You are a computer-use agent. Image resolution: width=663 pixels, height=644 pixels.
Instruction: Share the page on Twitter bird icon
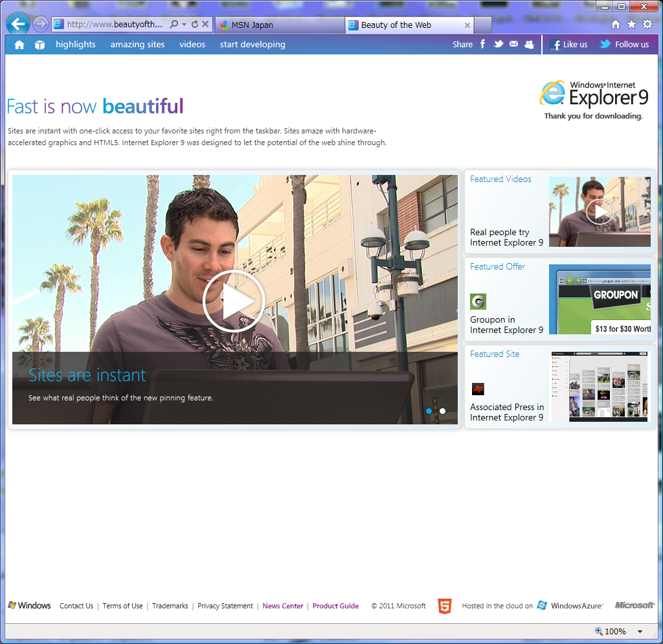point(499,44)
